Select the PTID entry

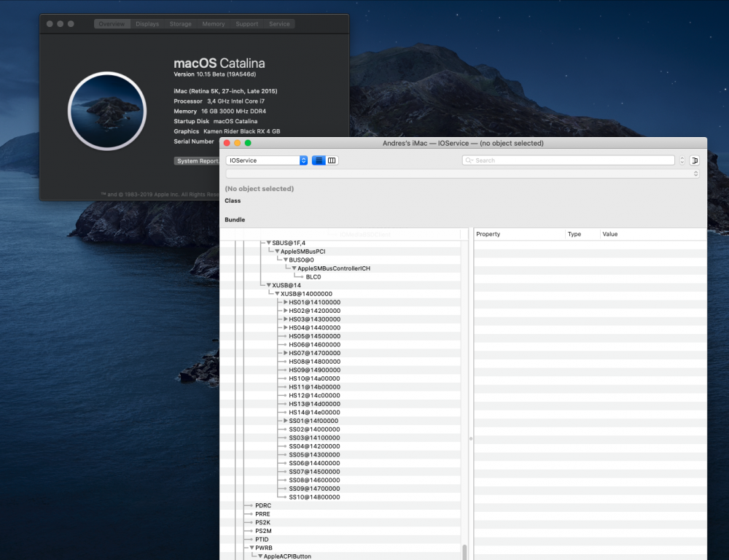click(x=262, y=540)
